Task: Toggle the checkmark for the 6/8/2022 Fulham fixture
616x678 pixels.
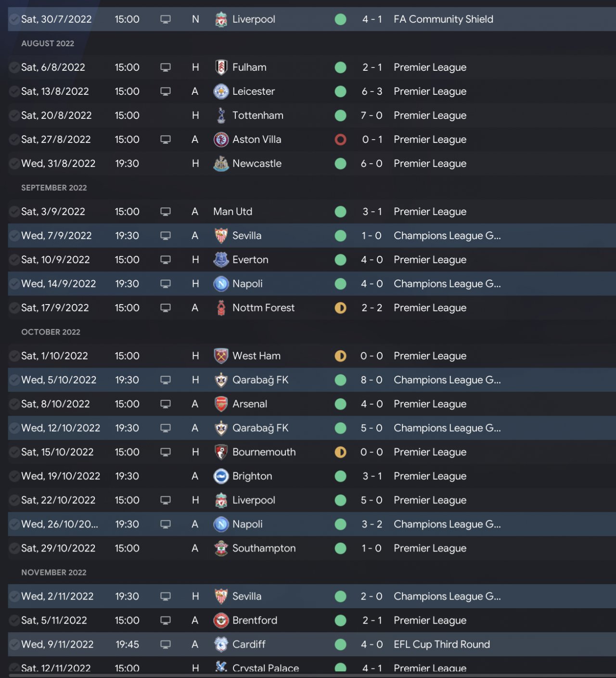Action: tap(14, 67)
